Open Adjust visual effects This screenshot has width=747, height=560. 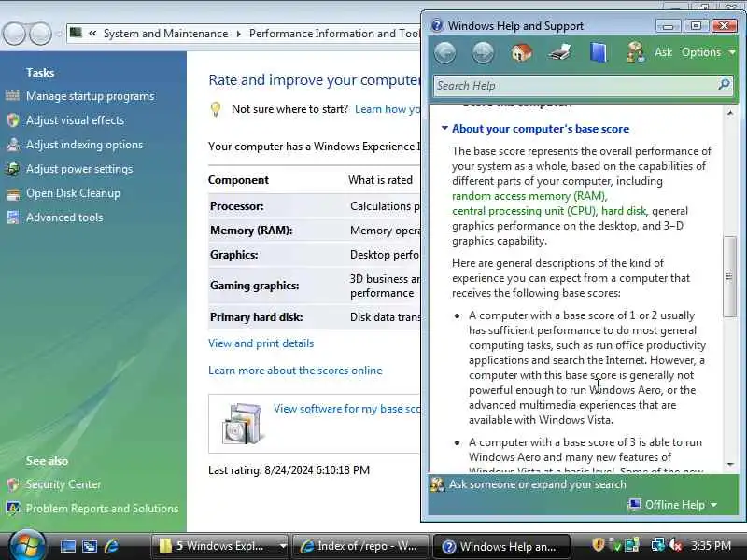pyautogui.click(x=76, y=120)
